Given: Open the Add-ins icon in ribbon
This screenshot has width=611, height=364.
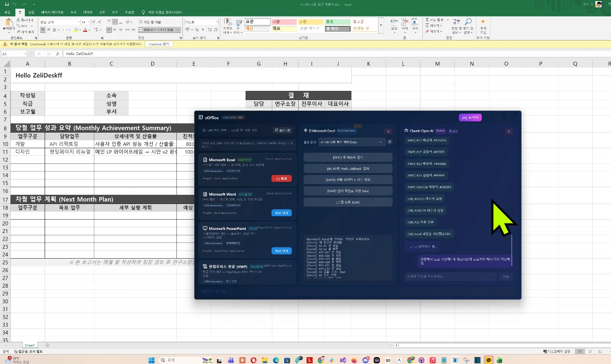Looking at the screenshot, I should point(483,22).
